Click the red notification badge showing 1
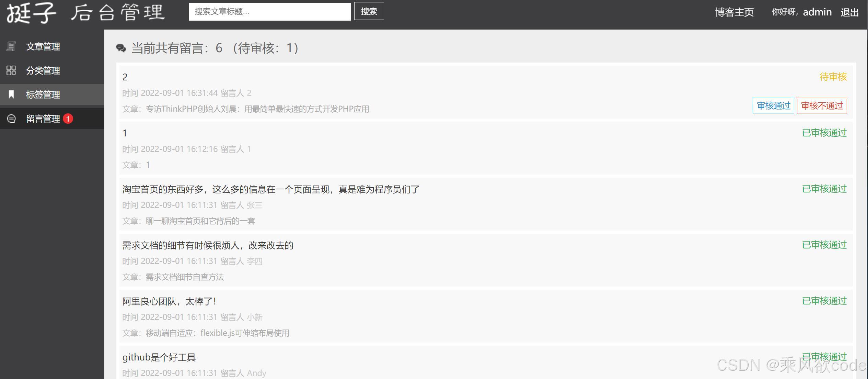 68,119
